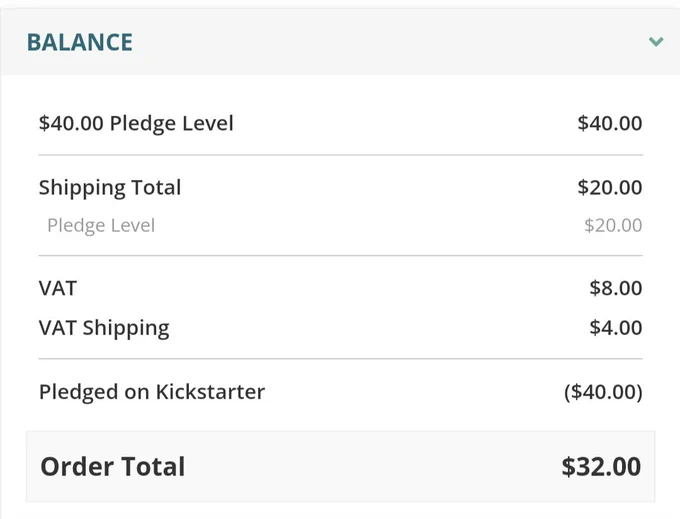
Task: Click the ($40.00) Kickstarter credit amount
Action: [x=603, y=392]
